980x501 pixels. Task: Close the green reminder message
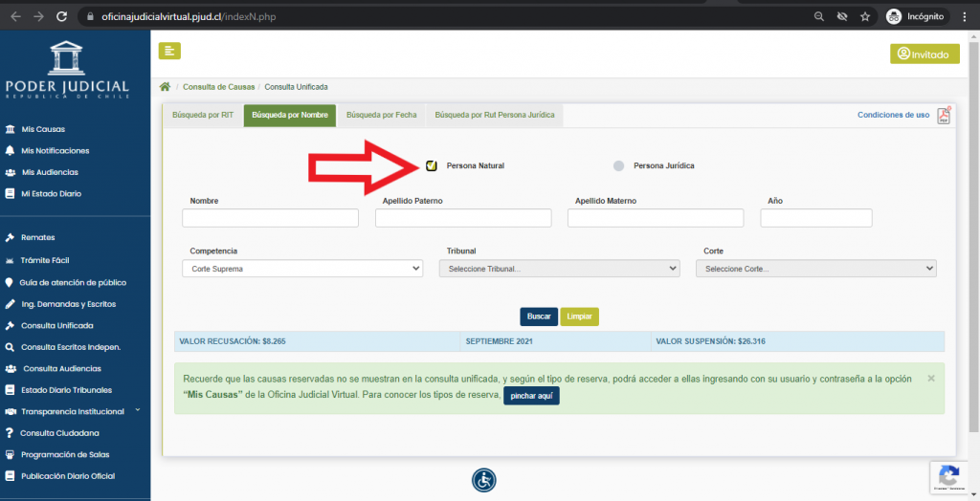point(931,379)
